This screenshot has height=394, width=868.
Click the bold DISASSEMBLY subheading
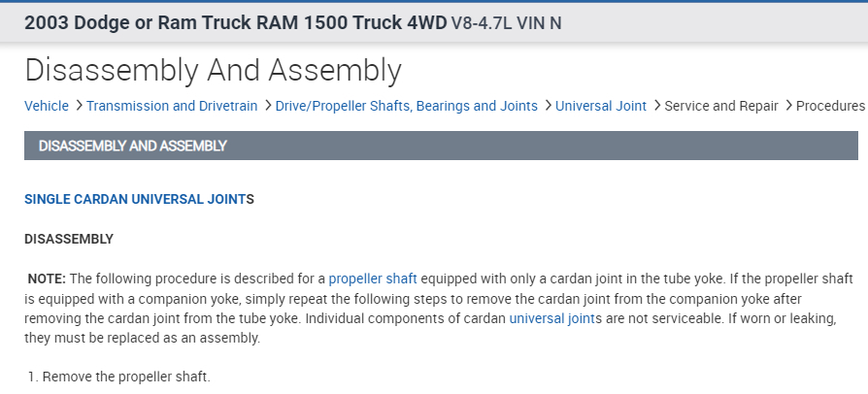[69, 239]
